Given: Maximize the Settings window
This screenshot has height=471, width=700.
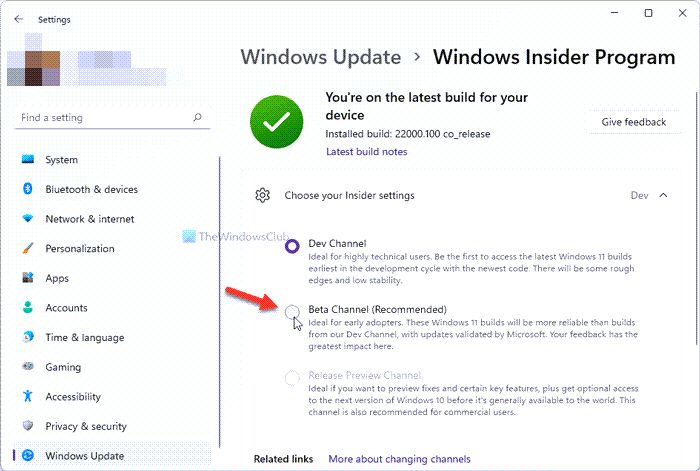Looking at the screenshot, I should pyautogui.click(x=648, y=13).
